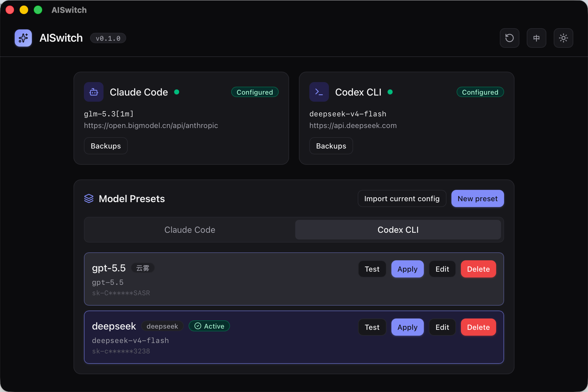Image resolution: width=588 pixels, height=392 pixels.
Task: Click the open.bigmodel.cn API URL
Action: 151,126
